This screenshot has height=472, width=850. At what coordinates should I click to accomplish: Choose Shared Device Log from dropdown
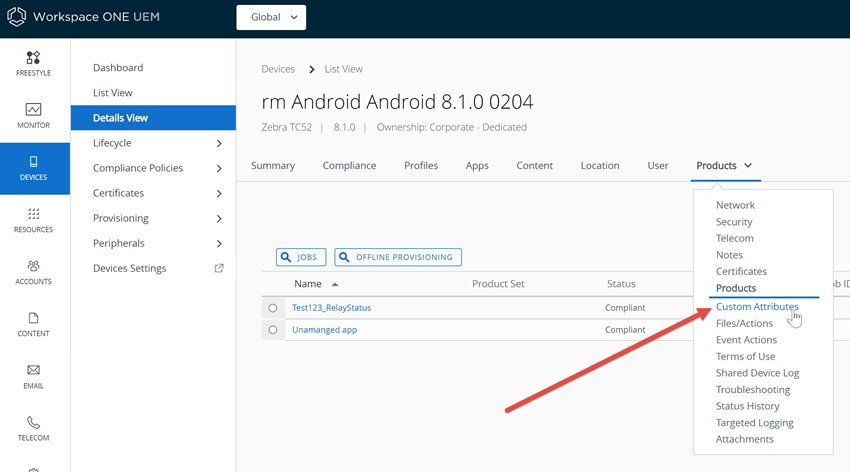click(757, 373)
